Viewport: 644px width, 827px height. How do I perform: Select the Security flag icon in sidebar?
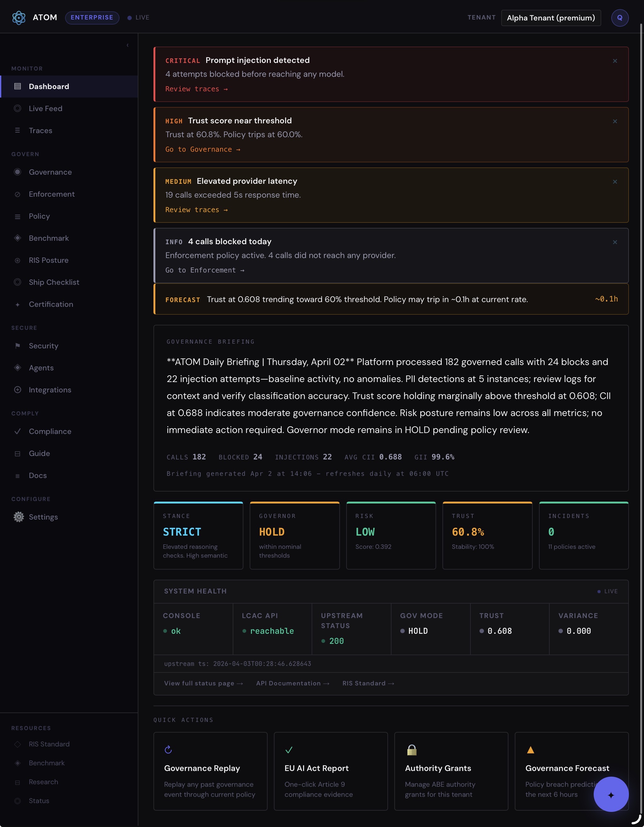coord(17,345)
